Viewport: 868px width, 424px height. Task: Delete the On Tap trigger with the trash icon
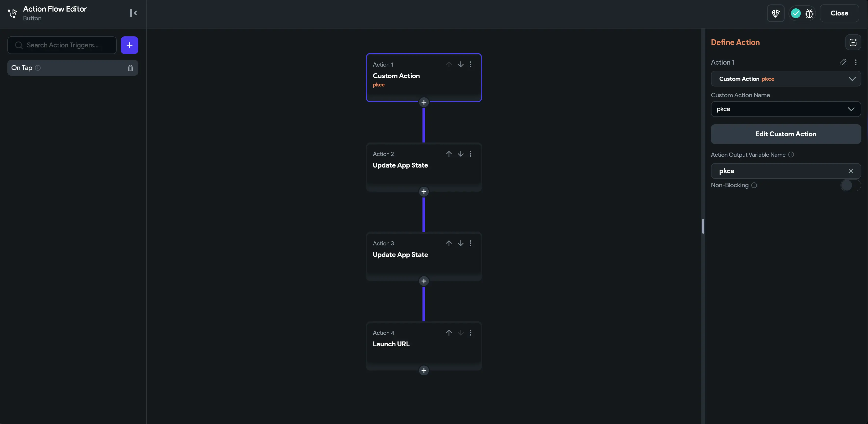(131, 68)
